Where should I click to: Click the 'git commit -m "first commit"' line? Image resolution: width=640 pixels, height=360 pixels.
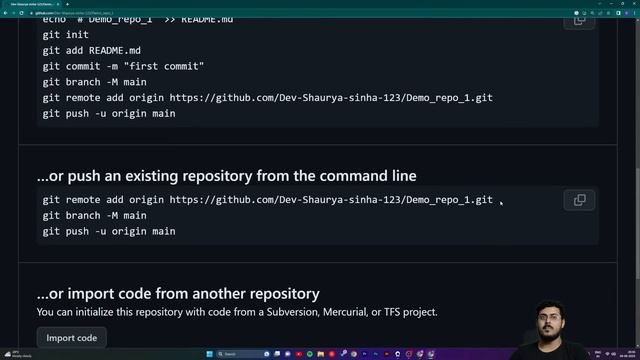pos(123,66)
